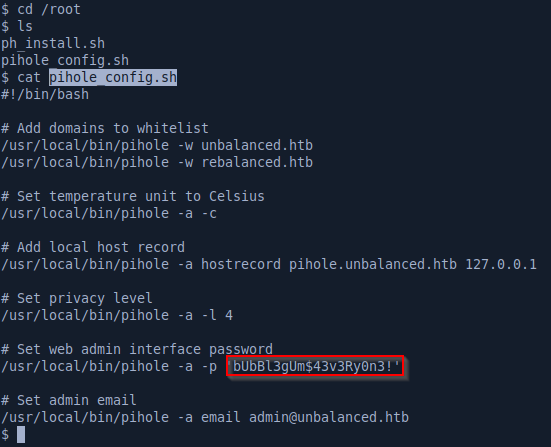Click the 'Add local host record' comment
The height and width of the screenshot is (447, 551).
[x=93, y=247]
